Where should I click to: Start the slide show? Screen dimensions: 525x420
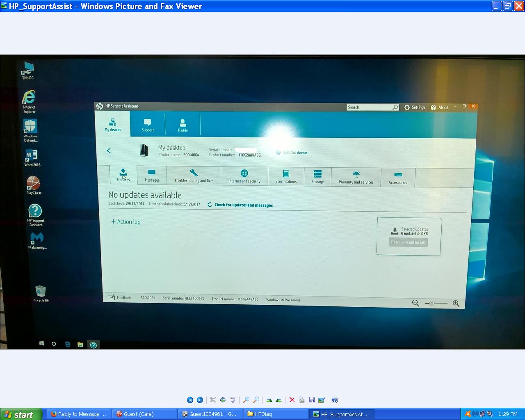(x=233, y=400)
